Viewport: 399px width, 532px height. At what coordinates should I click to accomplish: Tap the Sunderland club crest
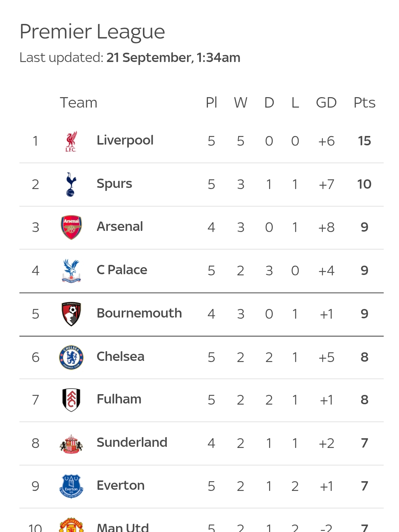(71, 443)
